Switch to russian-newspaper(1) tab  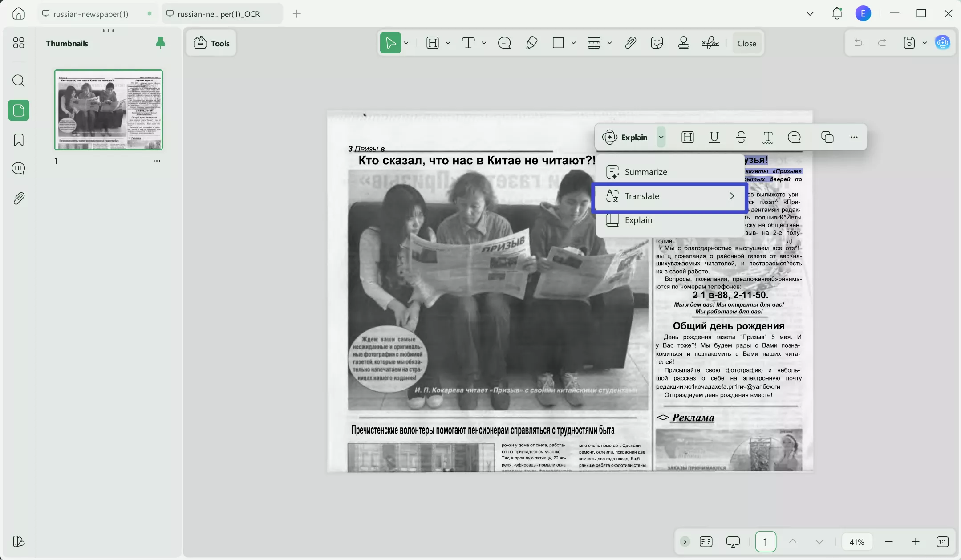[x=91, y=14]
